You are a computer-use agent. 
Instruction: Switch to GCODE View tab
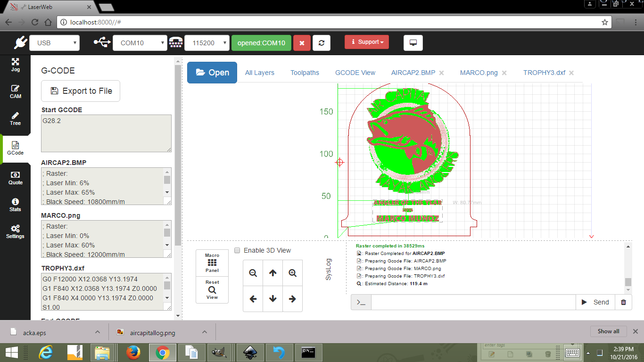pos(355,73)
